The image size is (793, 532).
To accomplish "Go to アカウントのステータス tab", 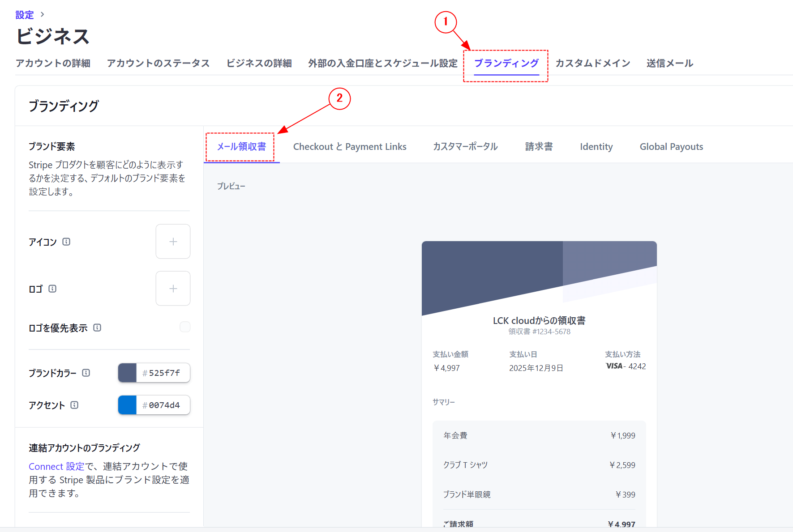I will point(158,63).
